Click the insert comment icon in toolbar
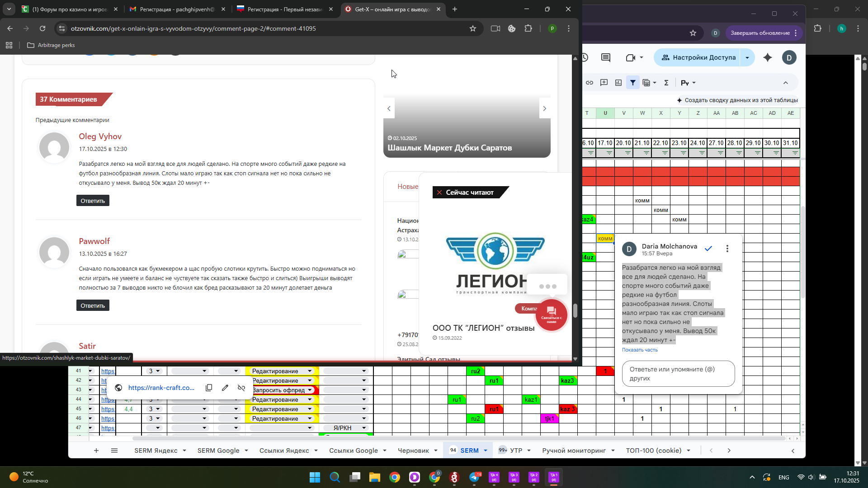868x488 pixels. 604,83
